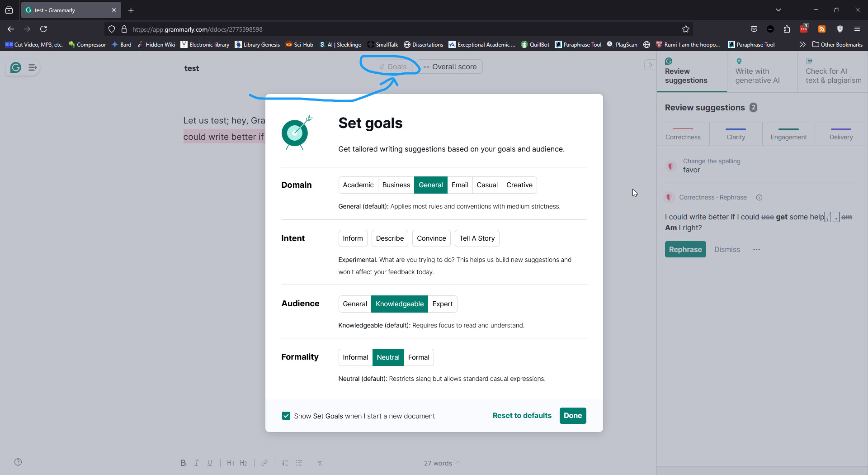Click the Done button
The width and height of the screenshot is (868, 475).
pyautogui.click(x=573, y=416)
